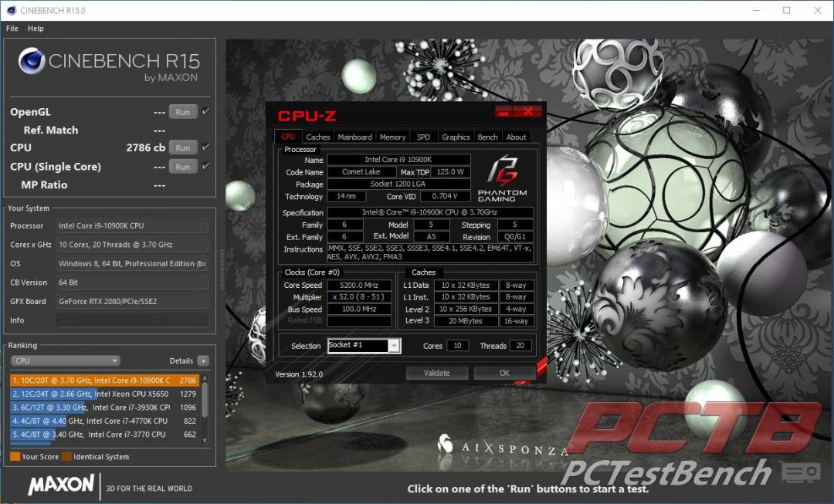The width and height of the screenshot is (834, 504).
Task: Run the CPU benchmark
Action: [183, 147]
